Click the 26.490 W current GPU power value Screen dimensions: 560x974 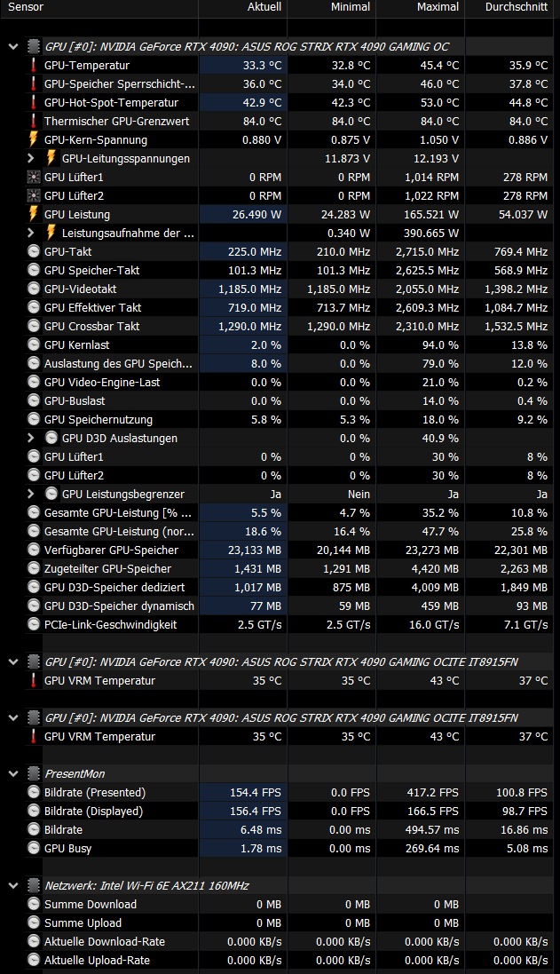tap(256, 214)
